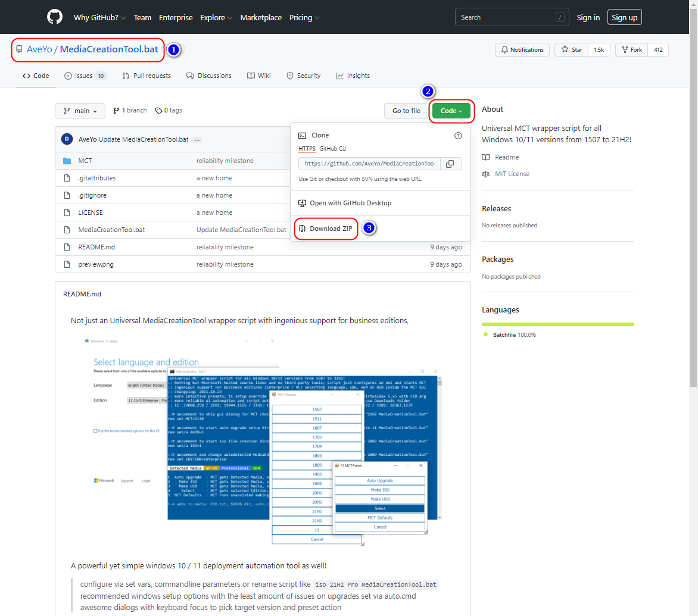Click the AveYo commit author avatar
Viewport: 698px width, 616px height.
pyautogui.click(x=67, y=139)
